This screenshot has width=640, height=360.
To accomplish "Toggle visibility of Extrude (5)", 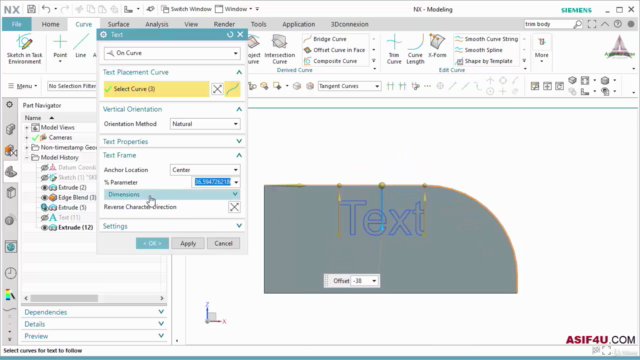I will (x=44, y=207).
